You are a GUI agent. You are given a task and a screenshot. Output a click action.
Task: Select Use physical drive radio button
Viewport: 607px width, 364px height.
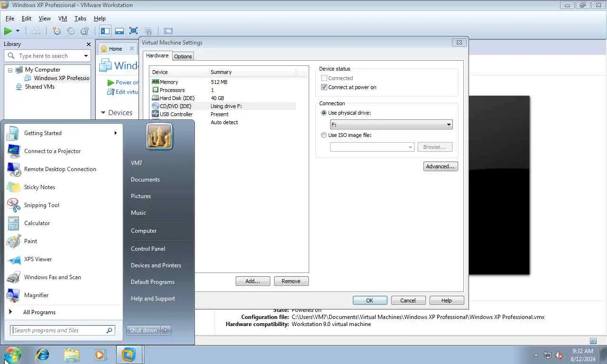(324, 113)
